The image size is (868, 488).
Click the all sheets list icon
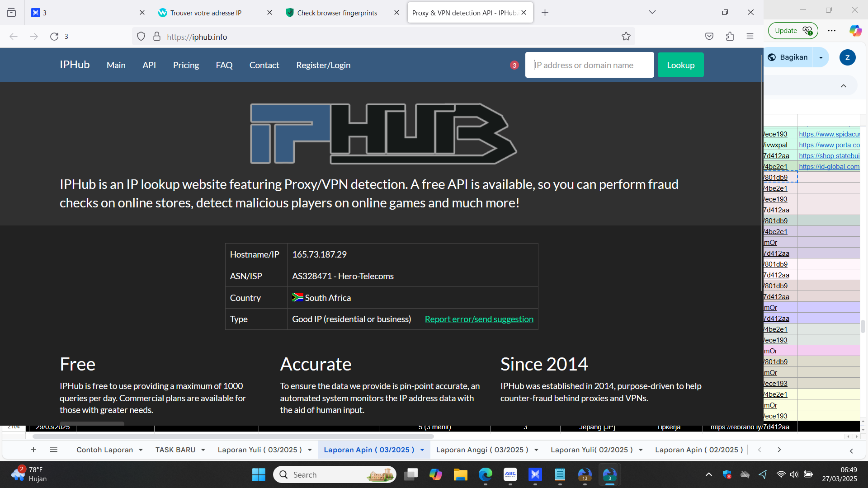53,450
